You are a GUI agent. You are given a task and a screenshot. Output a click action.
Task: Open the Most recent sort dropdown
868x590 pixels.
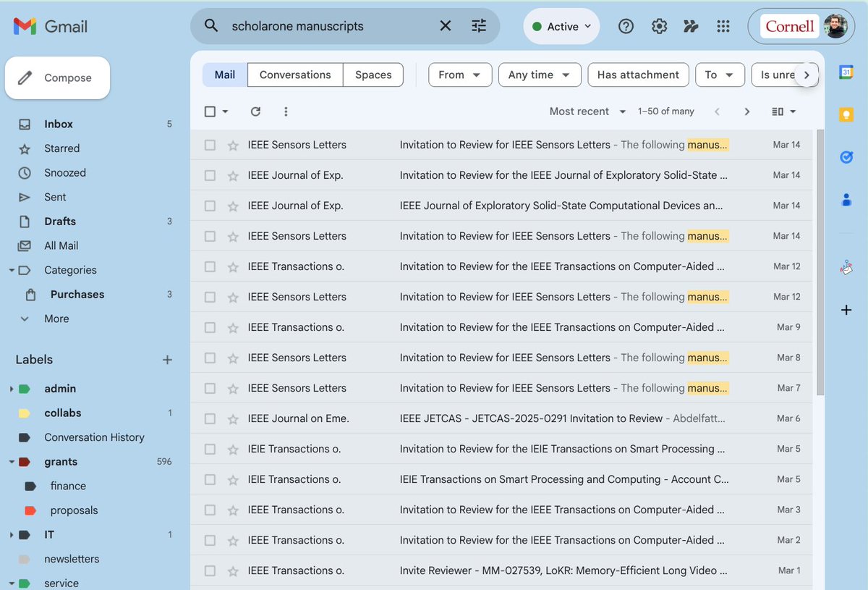588,111
